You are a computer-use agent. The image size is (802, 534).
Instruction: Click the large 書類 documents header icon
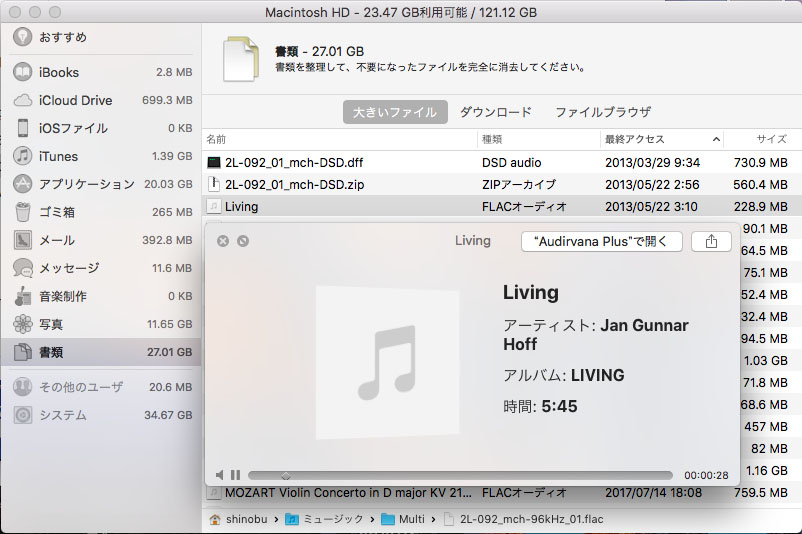coord(241,59)
